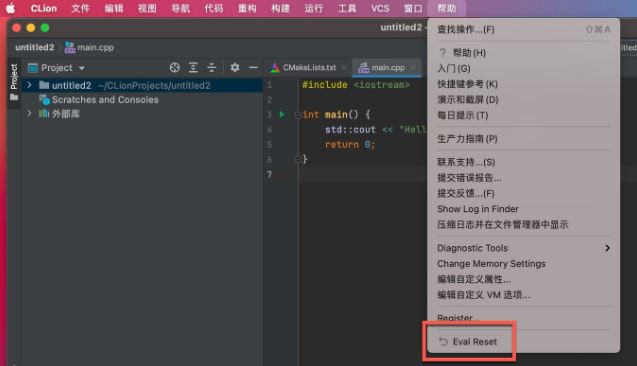Choose 提交反馈...(F) entry
Screen dimensions: 637x366
523,193
